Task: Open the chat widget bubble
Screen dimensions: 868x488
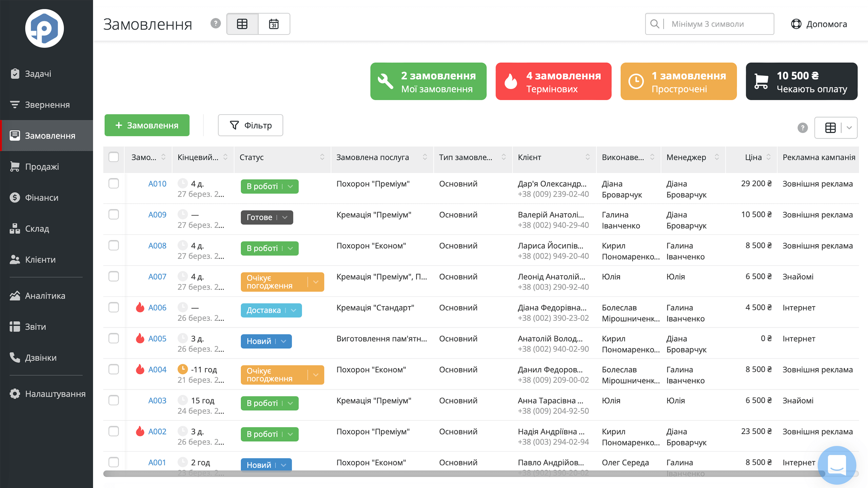Action: click(837, 465)
